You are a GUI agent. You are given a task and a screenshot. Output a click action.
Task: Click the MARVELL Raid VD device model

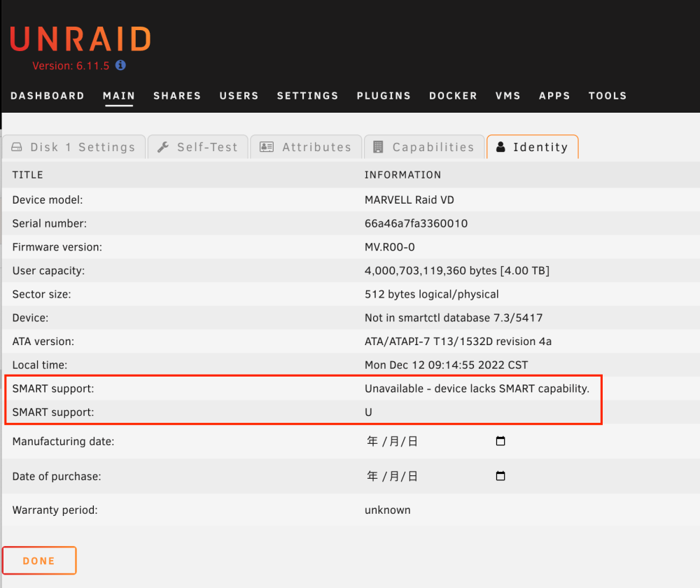409,199
